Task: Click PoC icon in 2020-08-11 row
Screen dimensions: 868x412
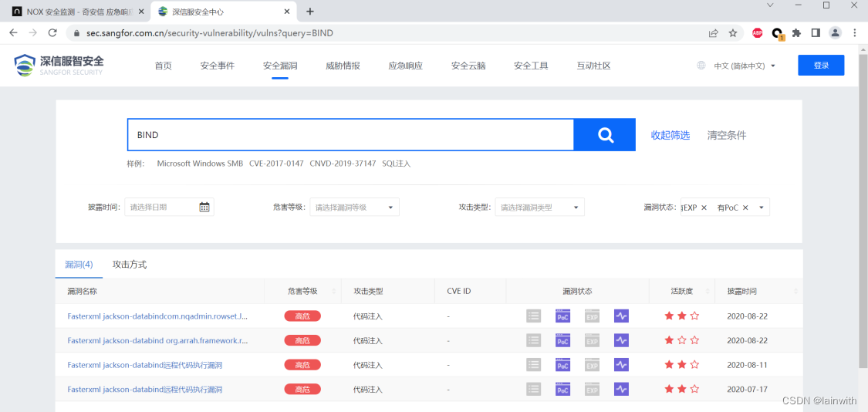Action: coord(562,365)
